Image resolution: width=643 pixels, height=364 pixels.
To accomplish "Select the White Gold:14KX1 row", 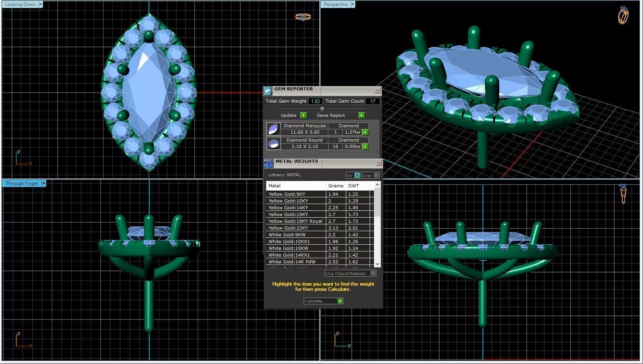I will (x=320, y=255).
